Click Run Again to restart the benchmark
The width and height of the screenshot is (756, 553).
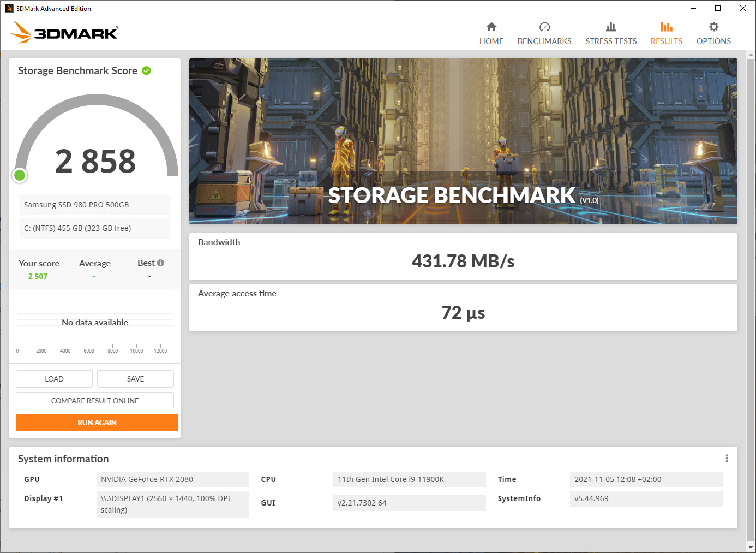97,422
